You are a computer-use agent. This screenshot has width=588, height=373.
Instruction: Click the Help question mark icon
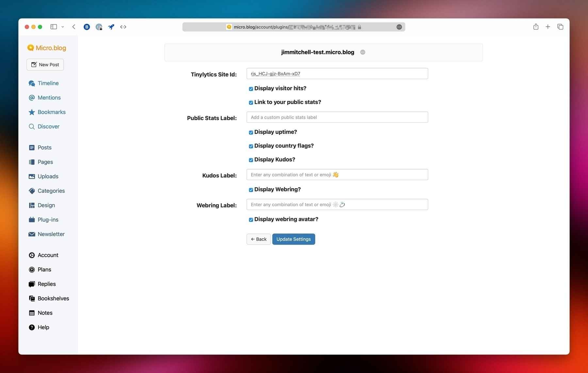tap(32, 327)
